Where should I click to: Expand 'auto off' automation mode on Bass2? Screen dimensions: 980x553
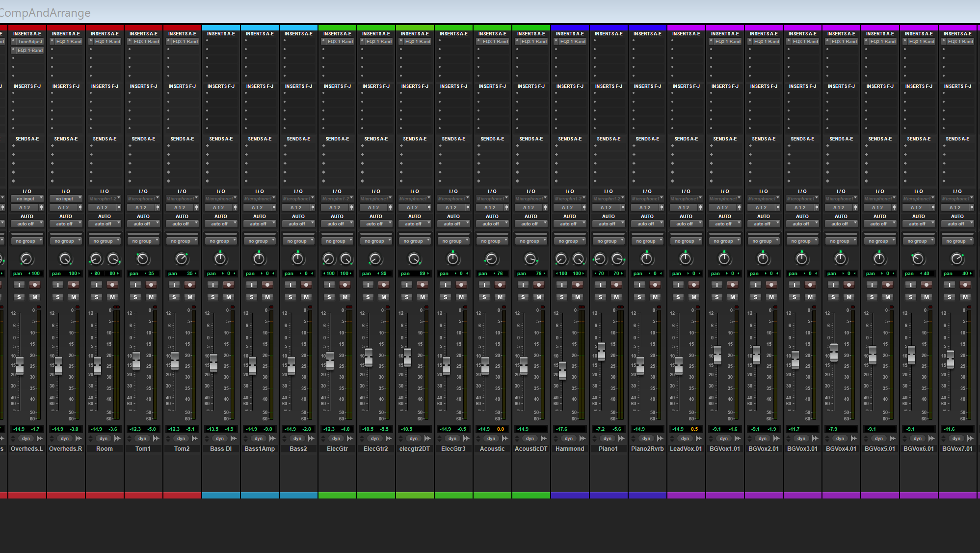coord(298,224)
